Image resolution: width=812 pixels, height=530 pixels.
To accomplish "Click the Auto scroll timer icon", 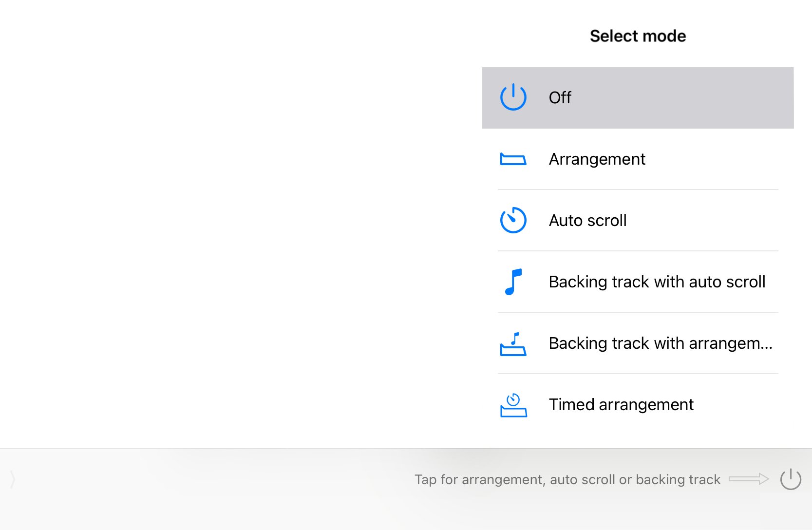I will pyautogui.click(x=513, y=220).
